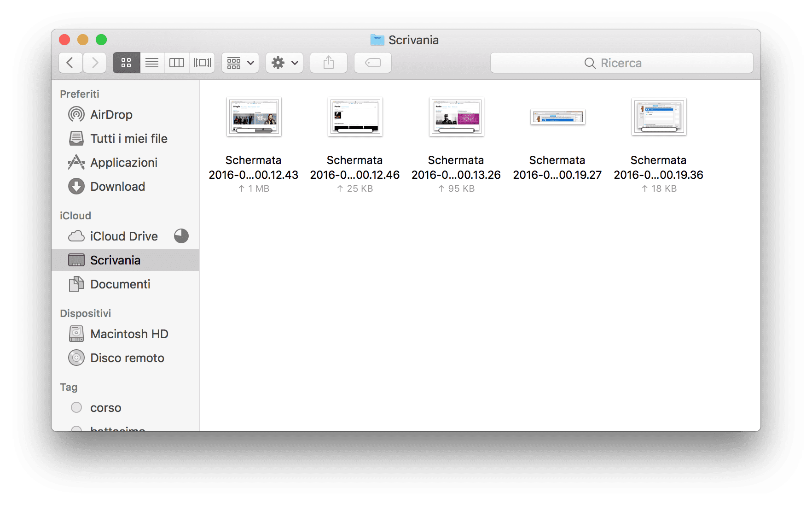Open the gear action menu

tap(284, 63)
